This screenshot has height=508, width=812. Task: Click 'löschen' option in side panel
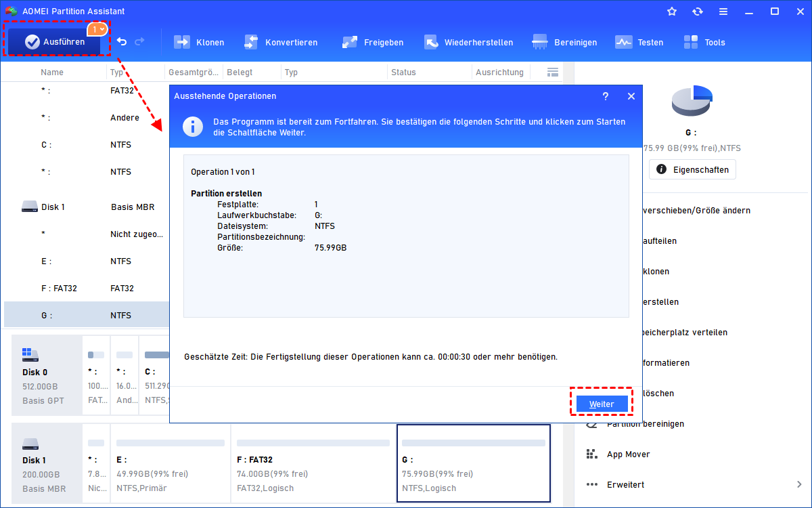pos(658,393)
